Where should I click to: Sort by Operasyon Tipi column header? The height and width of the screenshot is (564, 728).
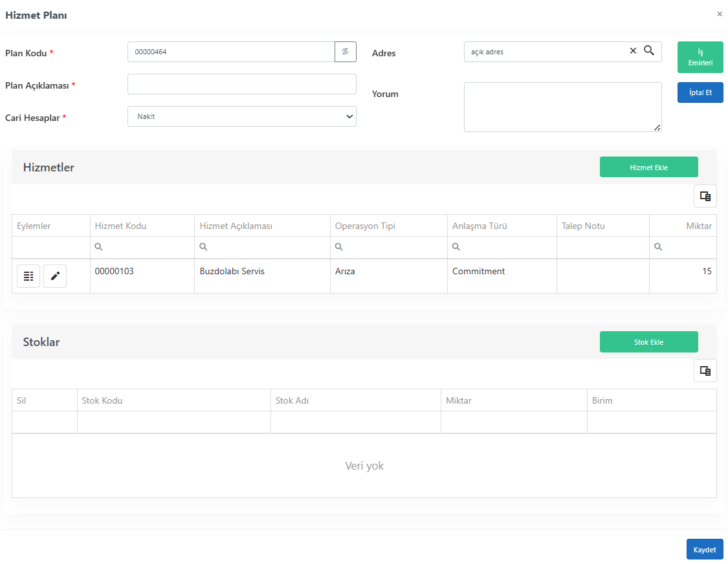tap(389, 226)
